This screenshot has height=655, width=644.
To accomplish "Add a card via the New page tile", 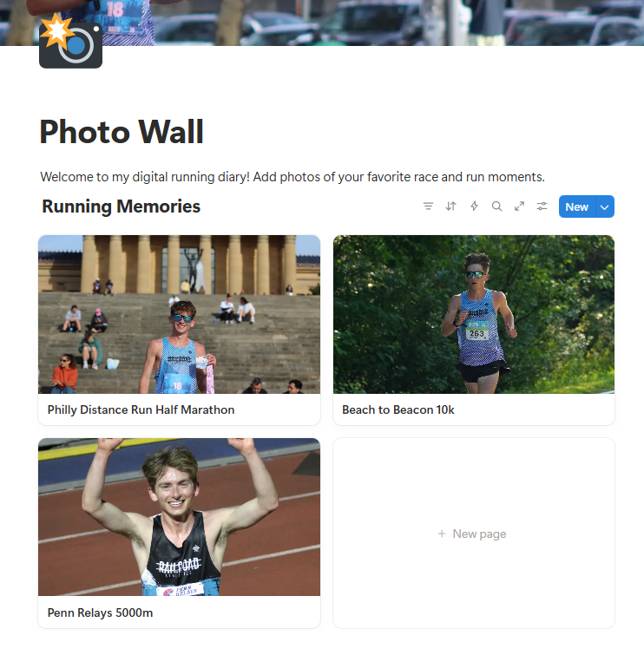I will click(474, 534).
